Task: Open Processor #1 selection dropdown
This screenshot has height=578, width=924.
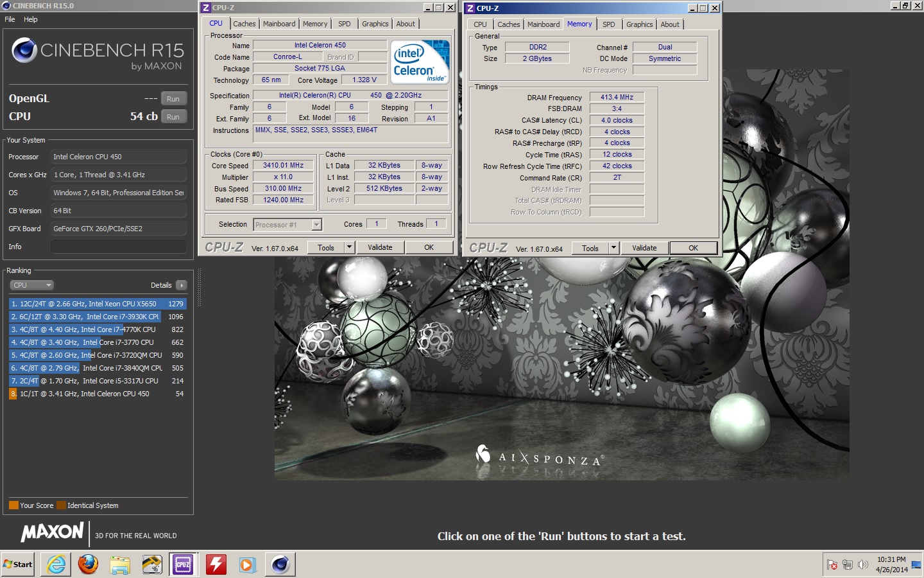Action: [x=287, y=225]
